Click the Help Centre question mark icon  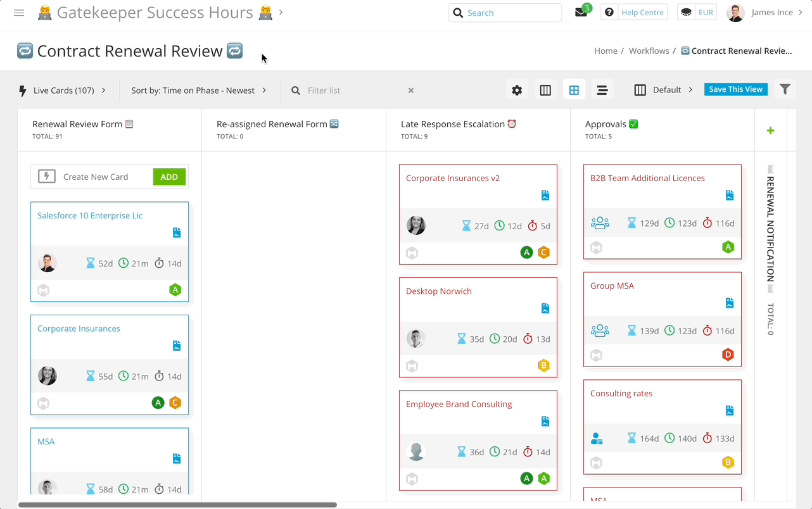tap(609, 11)
